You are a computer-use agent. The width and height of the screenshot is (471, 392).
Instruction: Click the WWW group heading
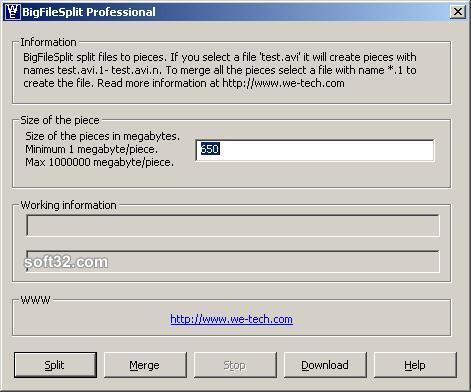[35, 300]
